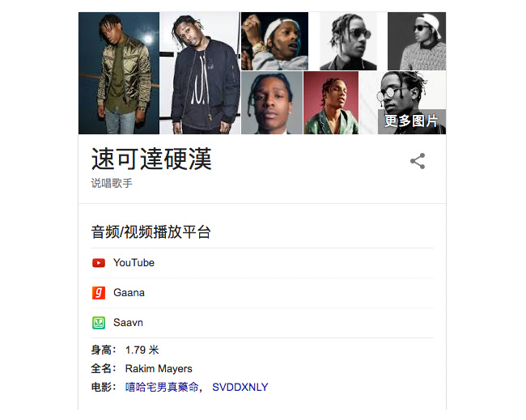Image resolution: width=526 pixels, height=420 pixels.
Task: Click the red YouTube play icon
Action: pos(99,263)
